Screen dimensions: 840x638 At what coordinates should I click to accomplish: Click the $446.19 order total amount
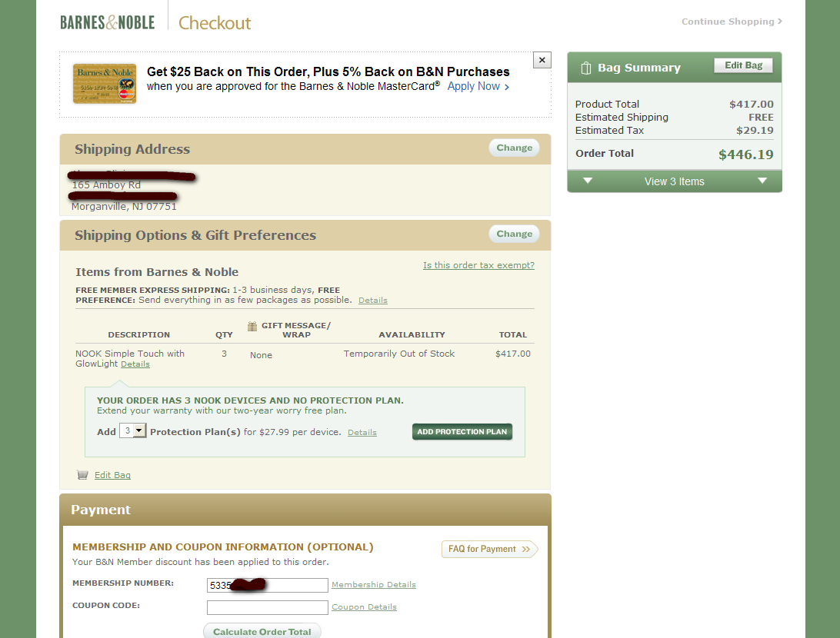coord(745,155)
